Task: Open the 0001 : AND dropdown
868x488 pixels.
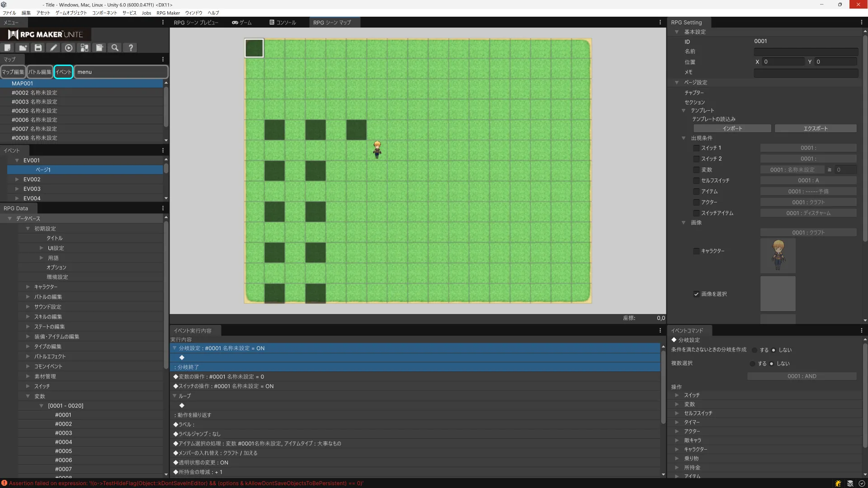Action: 802,376
